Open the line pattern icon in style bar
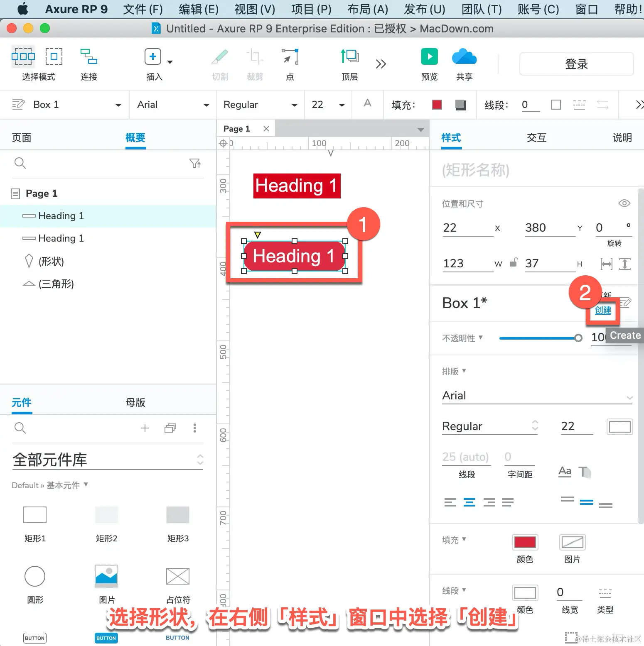The image size is (644, 646). click(x=579, y=105)
